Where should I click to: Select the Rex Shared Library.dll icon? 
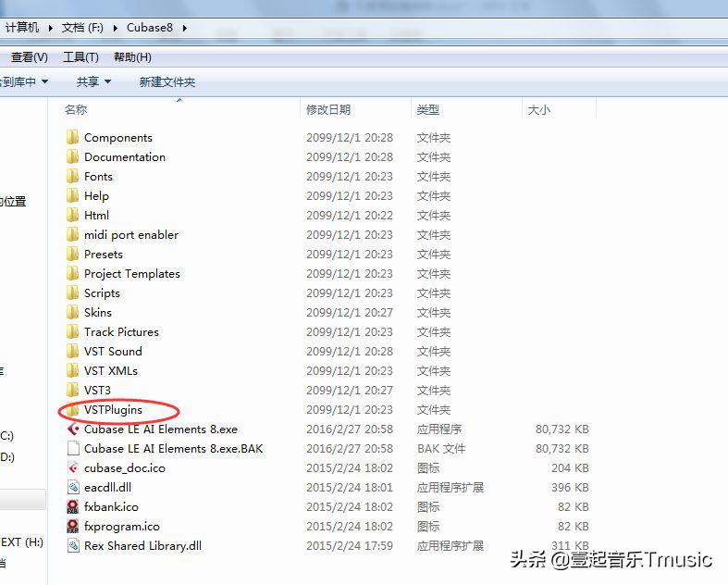pos(73,545)
